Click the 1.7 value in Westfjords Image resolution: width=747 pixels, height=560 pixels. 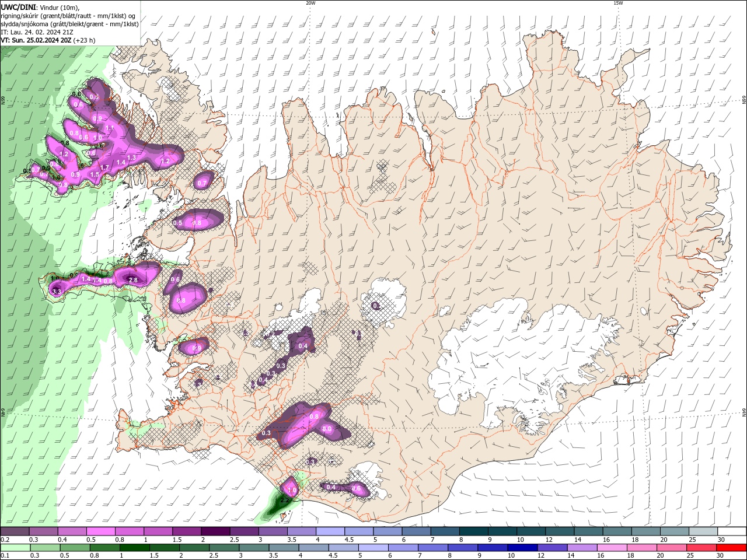click(105, 167)
